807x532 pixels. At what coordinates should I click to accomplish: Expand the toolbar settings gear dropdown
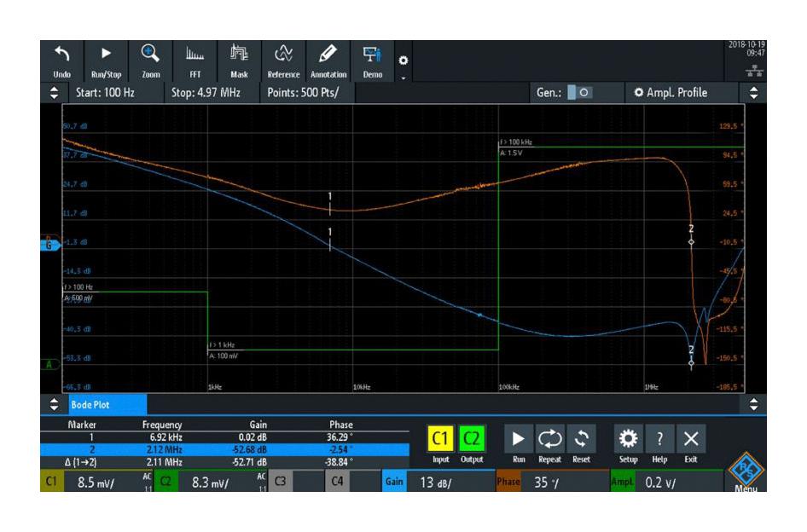click(403, 65)
